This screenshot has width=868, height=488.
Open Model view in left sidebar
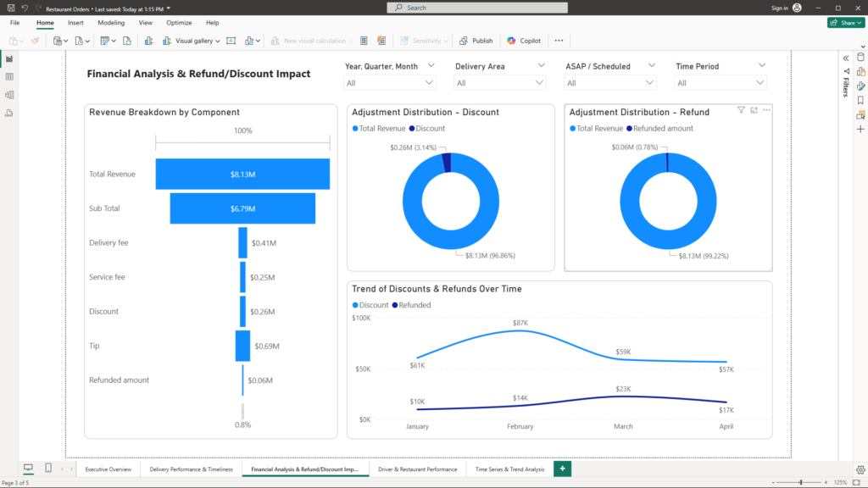9,95
